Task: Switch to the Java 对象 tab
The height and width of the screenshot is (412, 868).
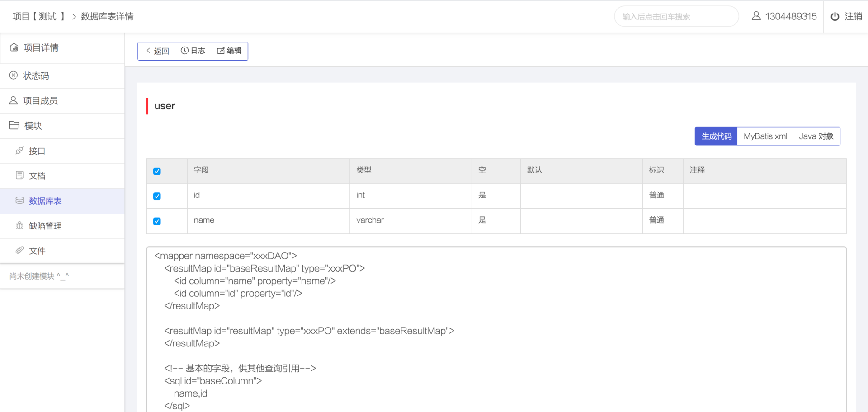Action: tap(816, 136)
